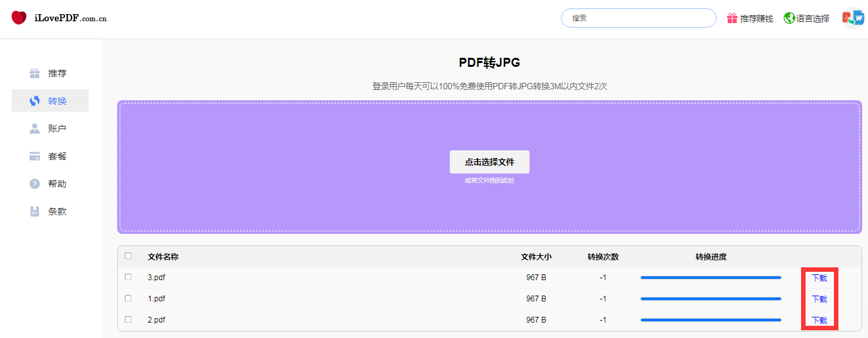
Task: Click the 账户 person icon in sidebar
Action: pyautogui.click(x=35, y=129)
